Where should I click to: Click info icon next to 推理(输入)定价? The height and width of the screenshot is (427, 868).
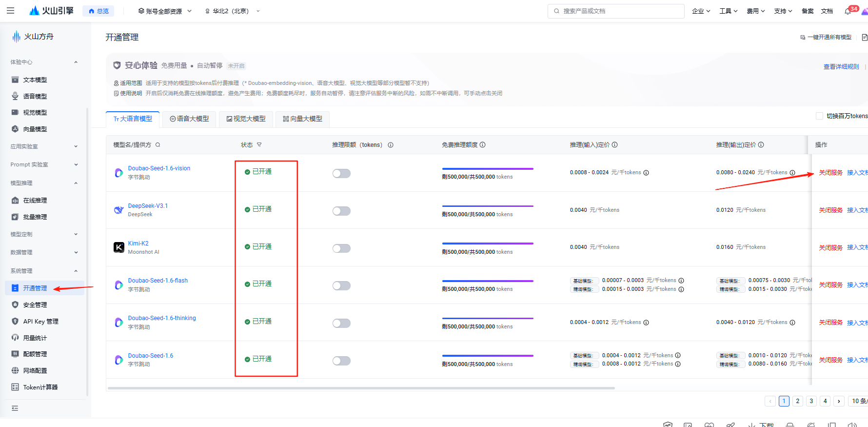614,145
